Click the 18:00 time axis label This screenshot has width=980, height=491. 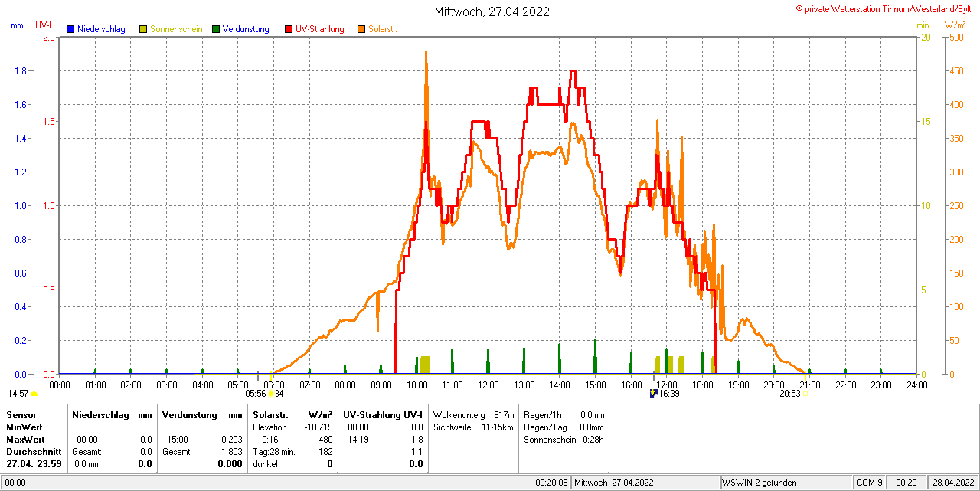(x=703, y=385)
